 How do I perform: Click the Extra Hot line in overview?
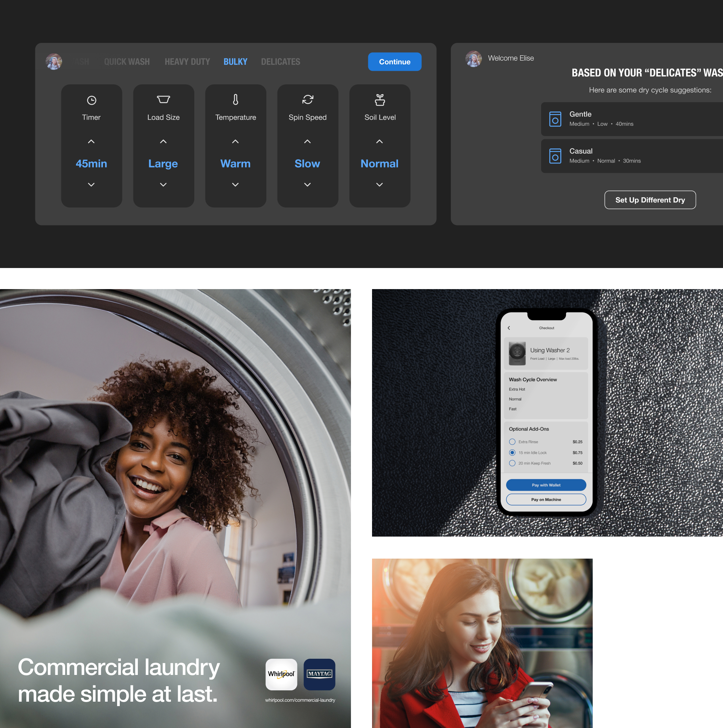tap(517, 389)
